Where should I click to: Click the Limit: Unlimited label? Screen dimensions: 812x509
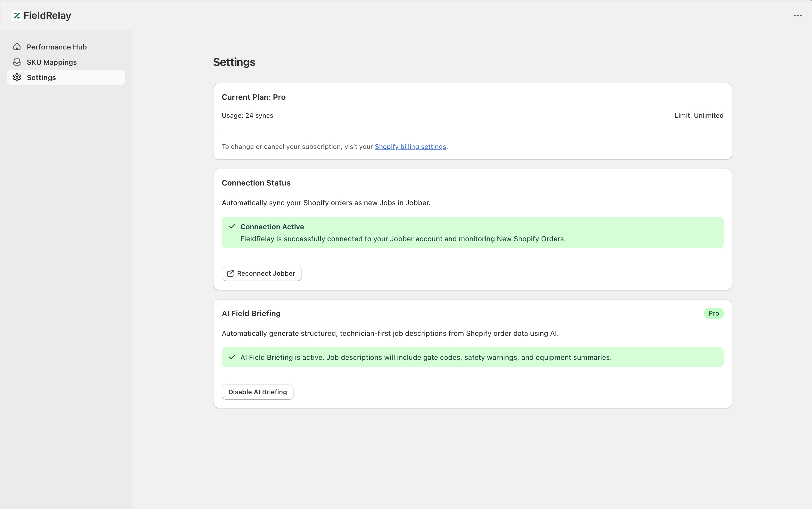click(699, 115)
